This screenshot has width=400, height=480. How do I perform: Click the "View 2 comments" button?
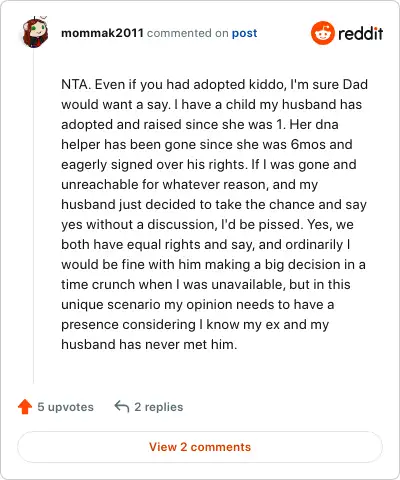(200, 447)
